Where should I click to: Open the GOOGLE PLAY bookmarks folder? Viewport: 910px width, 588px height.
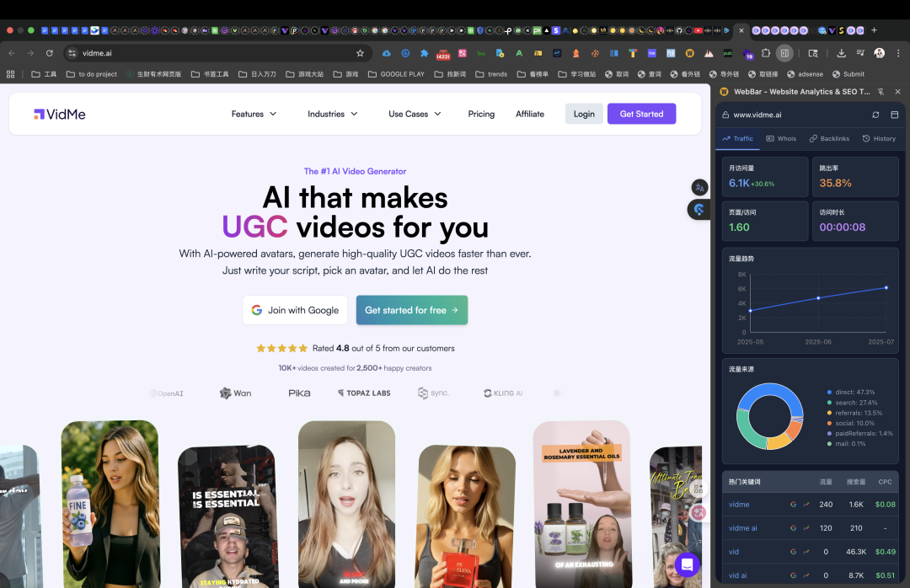[x=396, y=74]
